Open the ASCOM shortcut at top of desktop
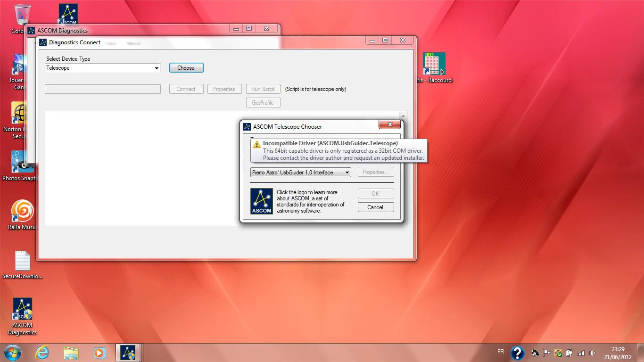This screenshot has height=362, width=644. click(68, 14)
